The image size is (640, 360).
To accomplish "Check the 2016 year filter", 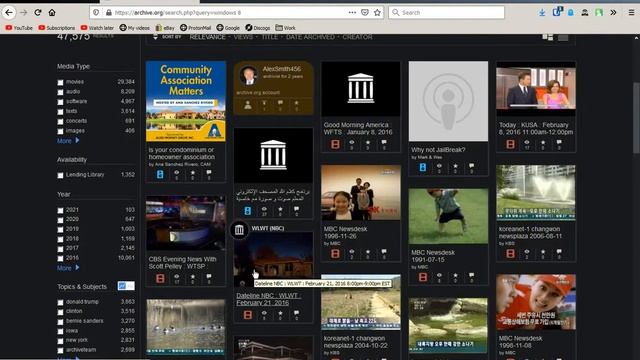I will tap(60, 258).
